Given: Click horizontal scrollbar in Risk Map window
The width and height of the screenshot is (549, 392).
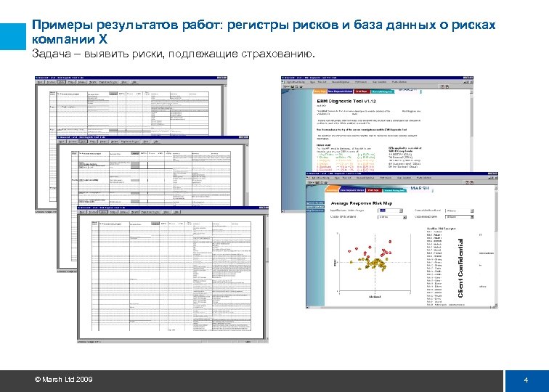Looking at the screenshot, I should pyautogui.click(x=401, y=307).
